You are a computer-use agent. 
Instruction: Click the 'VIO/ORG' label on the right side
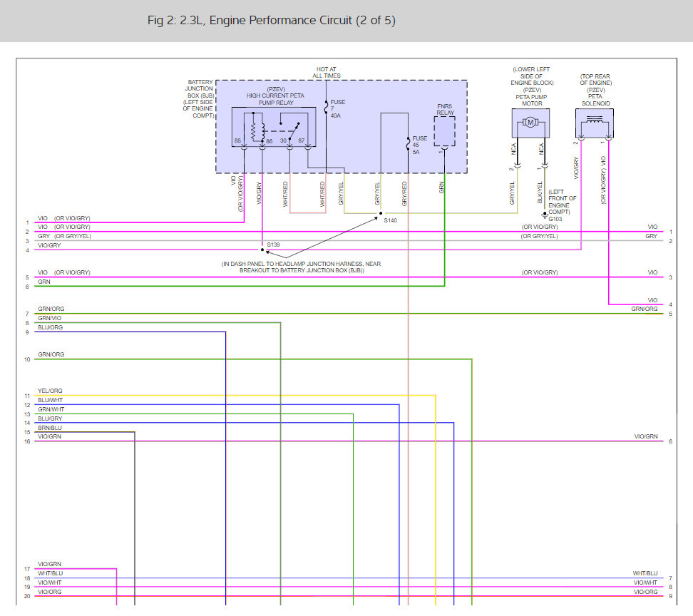[x=646, y=592]
